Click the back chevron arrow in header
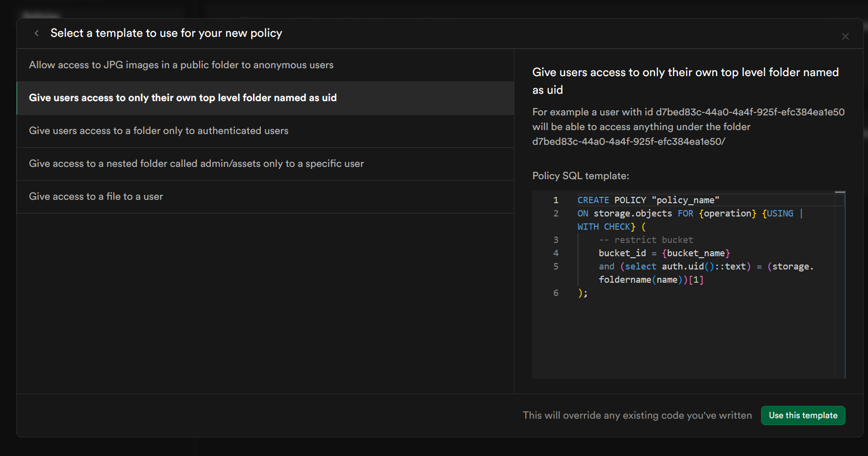 (x=37, y=33)
